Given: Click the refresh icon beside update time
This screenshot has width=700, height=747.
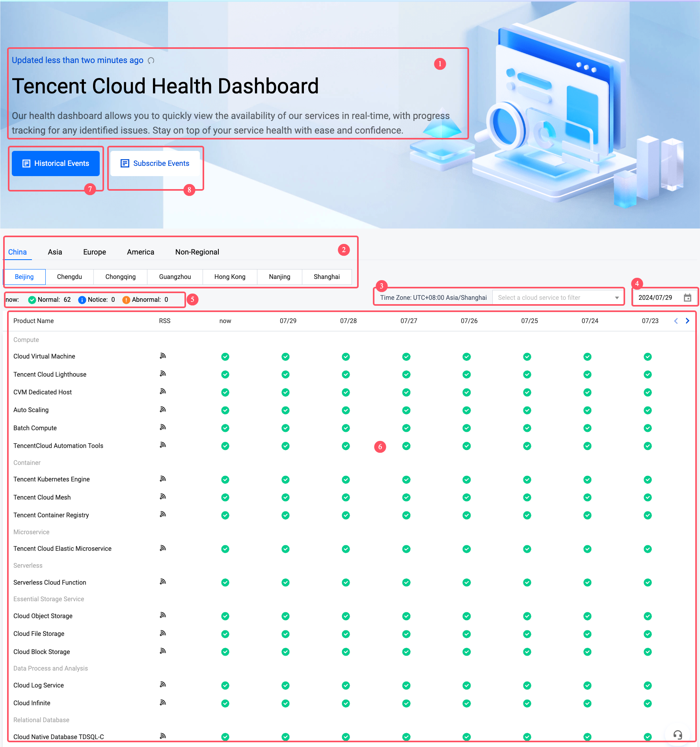Looking at the screenshot, I should (x=151, y=61).
